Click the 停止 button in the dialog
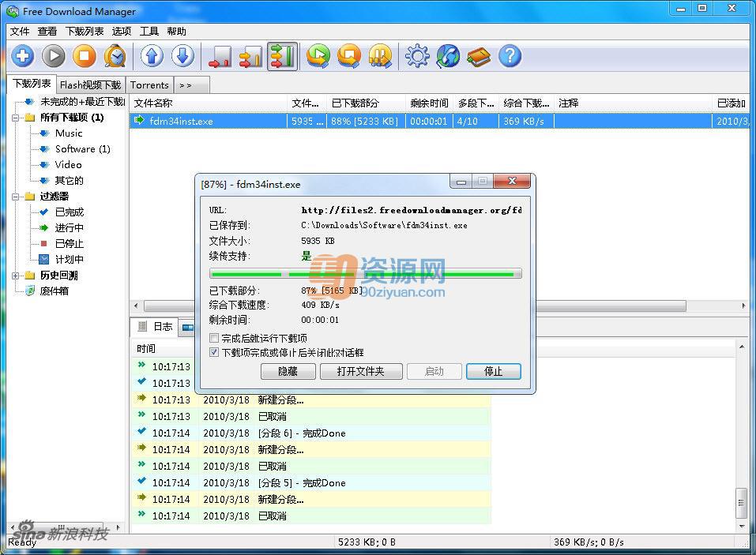 pos(493,371)
